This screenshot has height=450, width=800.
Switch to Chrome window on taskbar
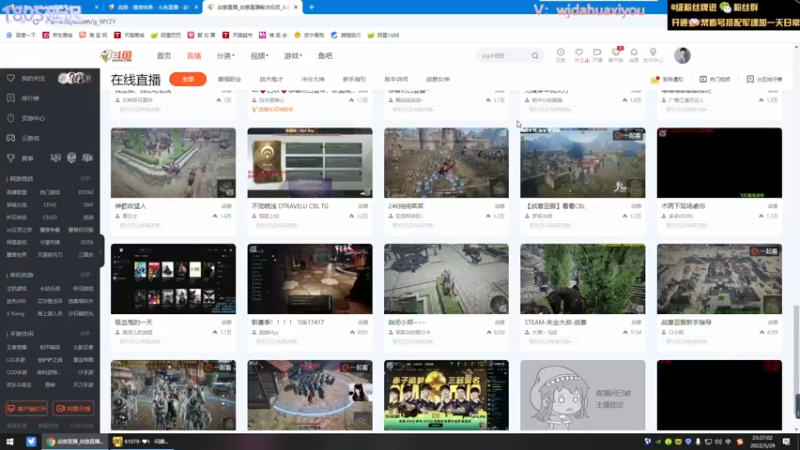click(x=74, y=441)
